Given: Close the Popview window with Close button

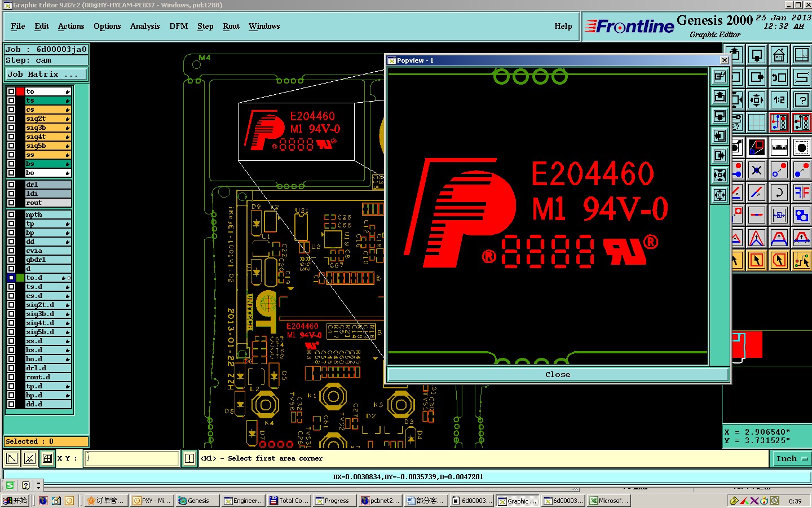Looking at the screenshot, I should point(558,374).
